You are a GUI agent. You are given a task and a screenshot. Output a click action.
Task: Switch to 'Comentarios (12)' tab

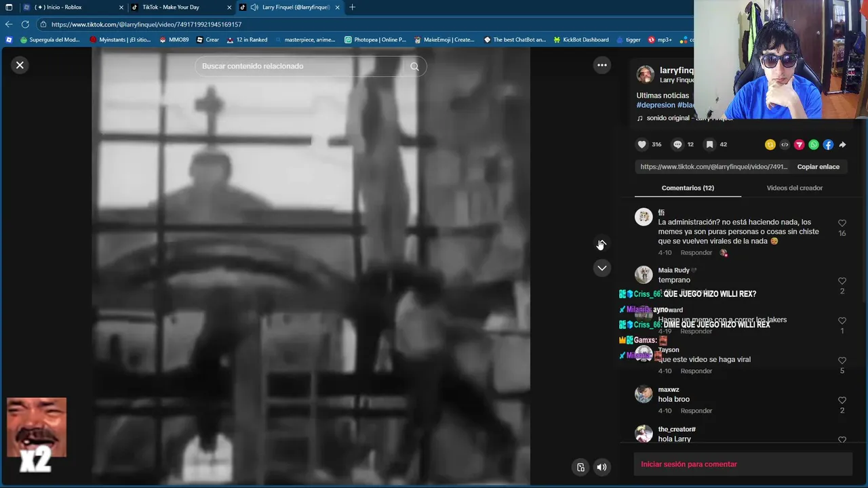click(x=688, y=188)
